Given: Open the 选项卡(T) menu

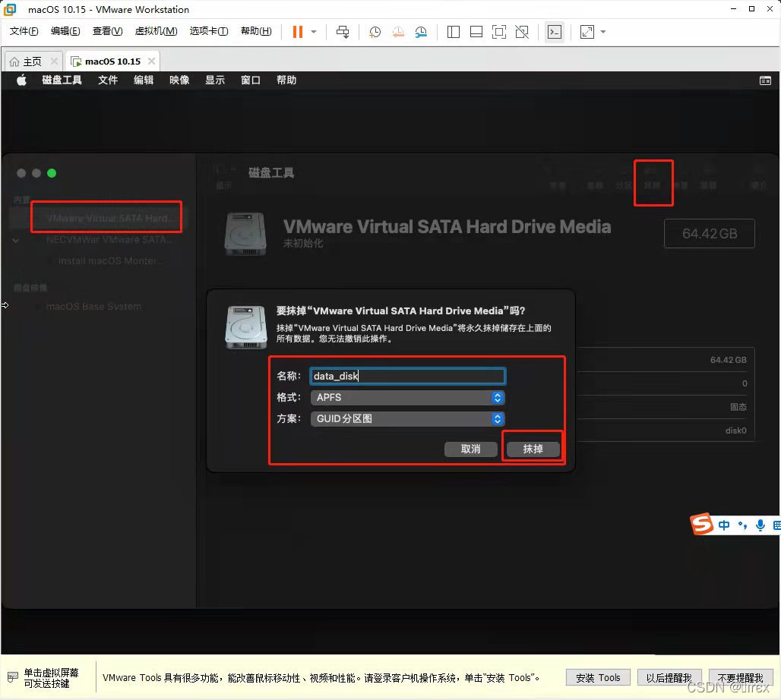Looking at the screenshot, I should 209,31.
